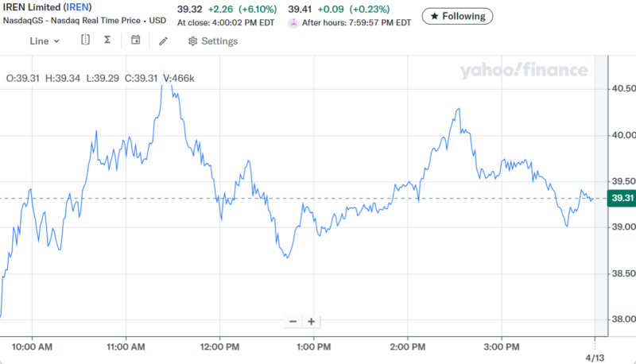Click the 2:00 PM time axis label
The image size is (636, 364).
pos(407,347)
